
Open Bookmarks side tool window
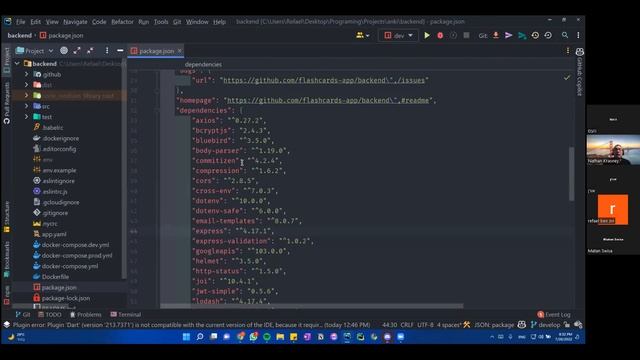tap(7, 259)
